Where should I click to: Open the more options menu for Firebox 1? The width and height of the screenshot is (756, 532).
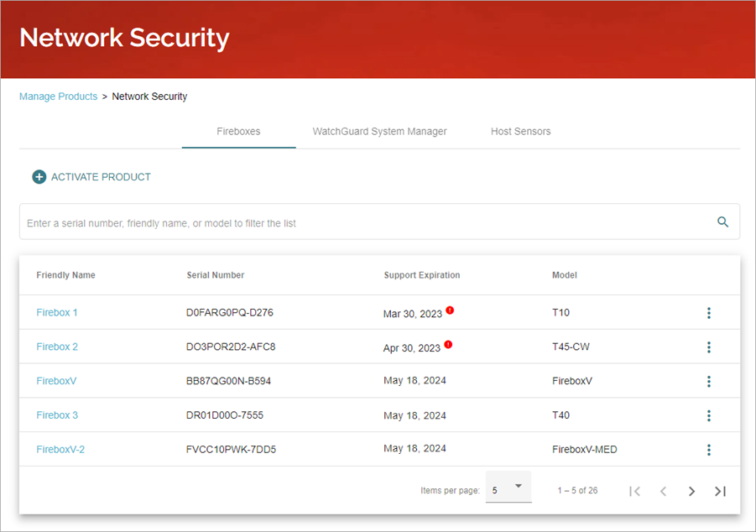[x=709, y=313]
